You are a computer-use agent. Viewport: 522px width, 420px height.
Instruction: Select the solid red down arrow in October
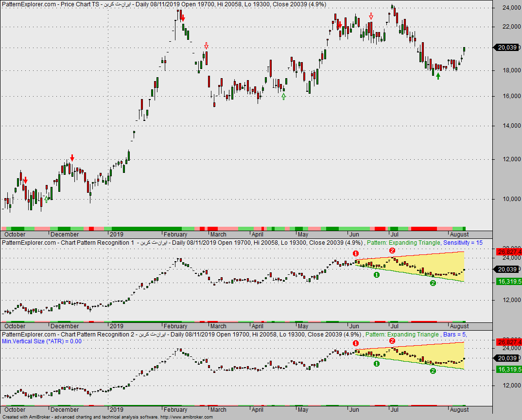[25, 181]
